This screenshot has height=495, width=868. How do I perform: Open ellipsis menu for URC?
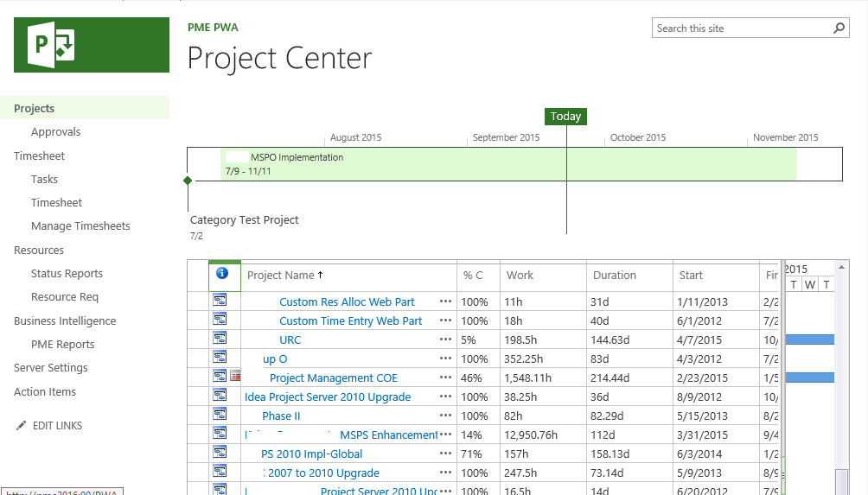445,339
